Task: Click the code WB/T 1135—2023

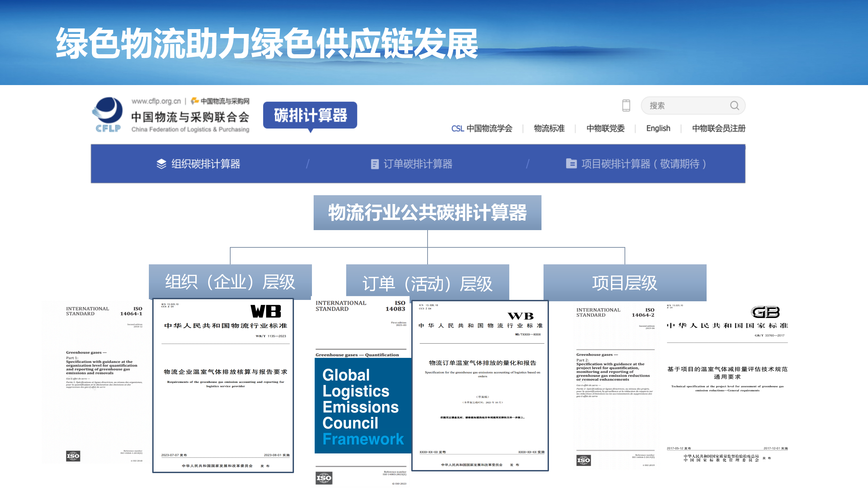Action: (271, 336)
